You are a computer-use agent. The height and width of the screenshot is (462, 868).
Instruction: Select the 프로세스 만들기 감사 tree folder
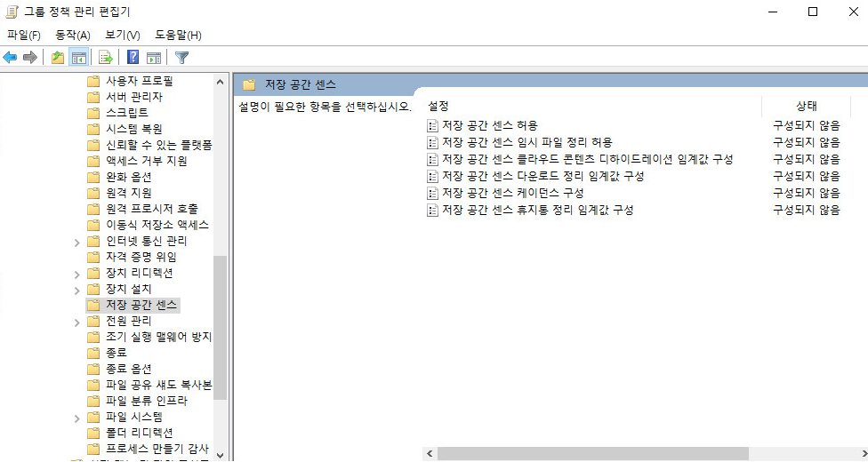(x=157, y=450)
